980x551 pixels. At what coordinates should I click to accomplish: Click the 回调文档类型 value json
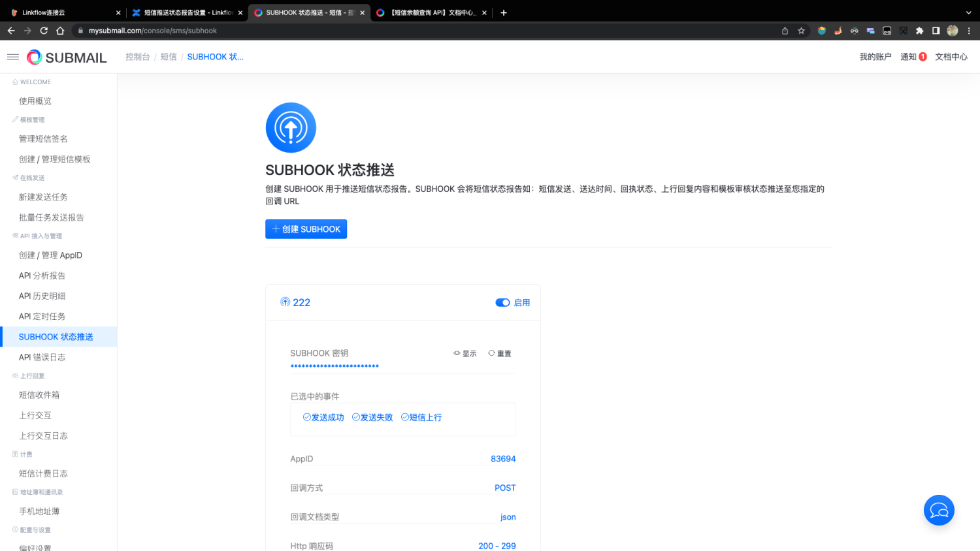(508, 517)
